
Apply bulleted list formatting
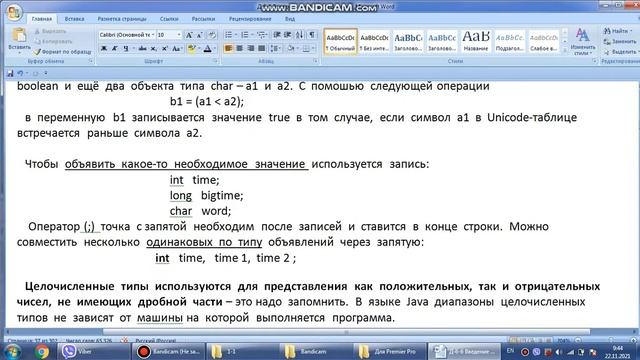click(x=229, y=35)
